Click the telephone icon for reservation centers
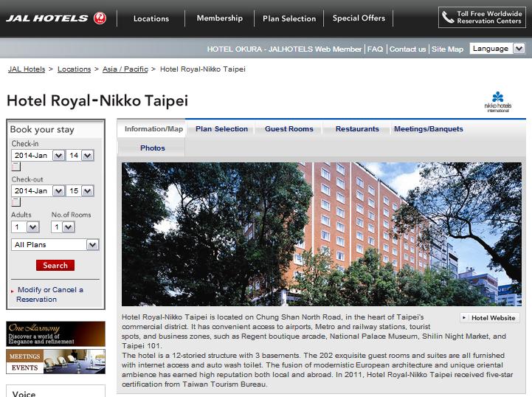 pyautogui.click(x=448, y=17)
